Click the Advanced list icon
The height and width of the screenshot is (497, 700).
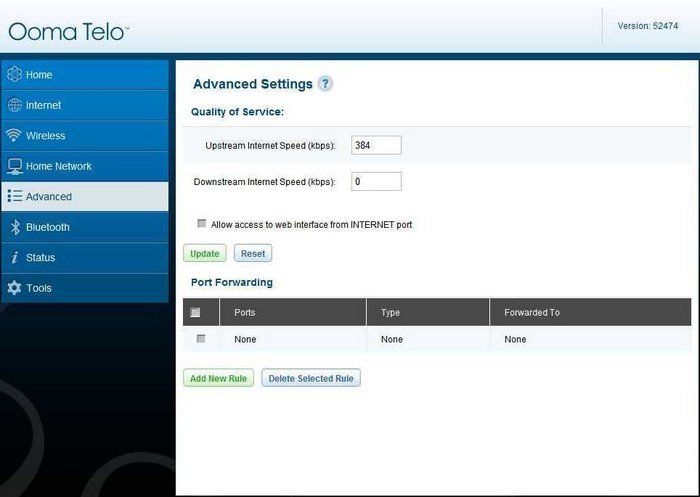(x=15, y=196)
